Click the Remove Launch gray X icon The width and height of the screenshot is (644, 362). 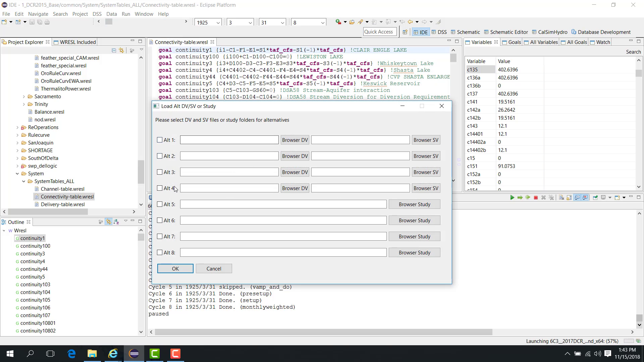tap(543, 197)
